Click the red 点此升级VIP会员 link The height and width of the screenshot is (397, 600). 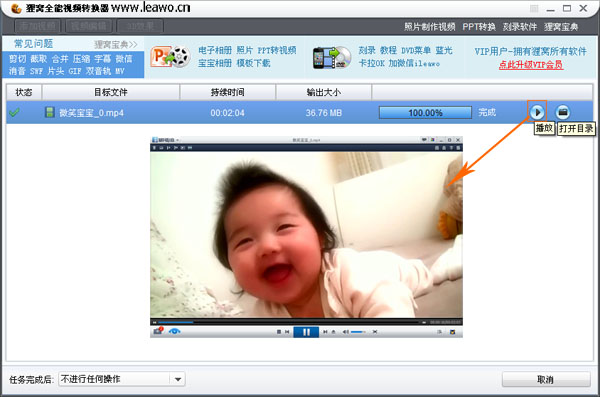point(531,65)
